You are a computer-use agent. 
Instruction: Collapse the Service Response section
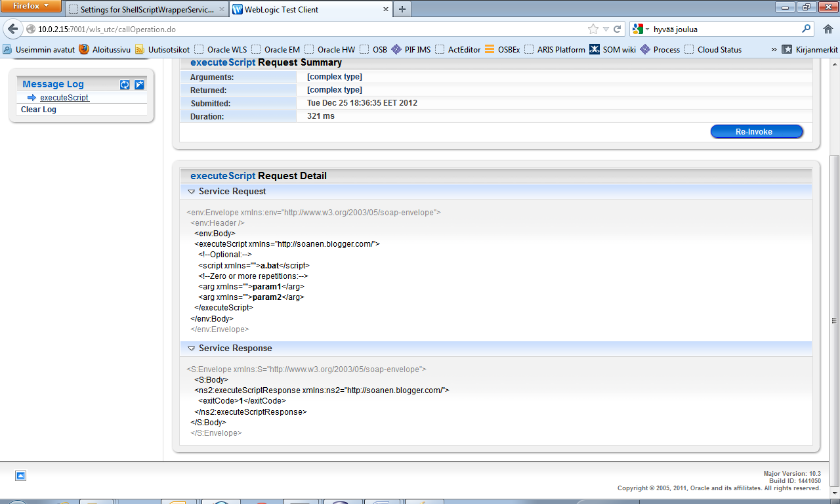tap(191, 348)
